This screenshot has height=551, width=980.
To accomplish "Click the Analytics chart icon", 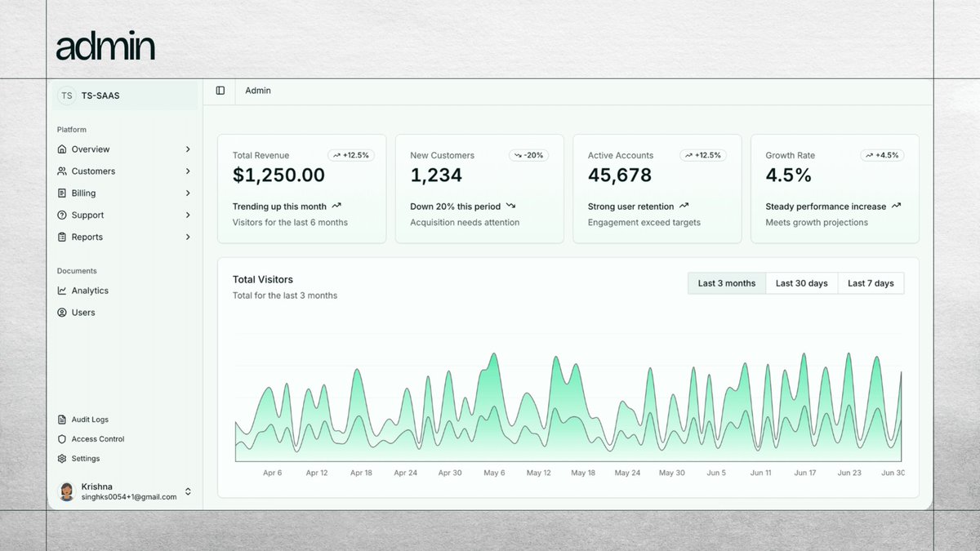I will pos(62,291).
